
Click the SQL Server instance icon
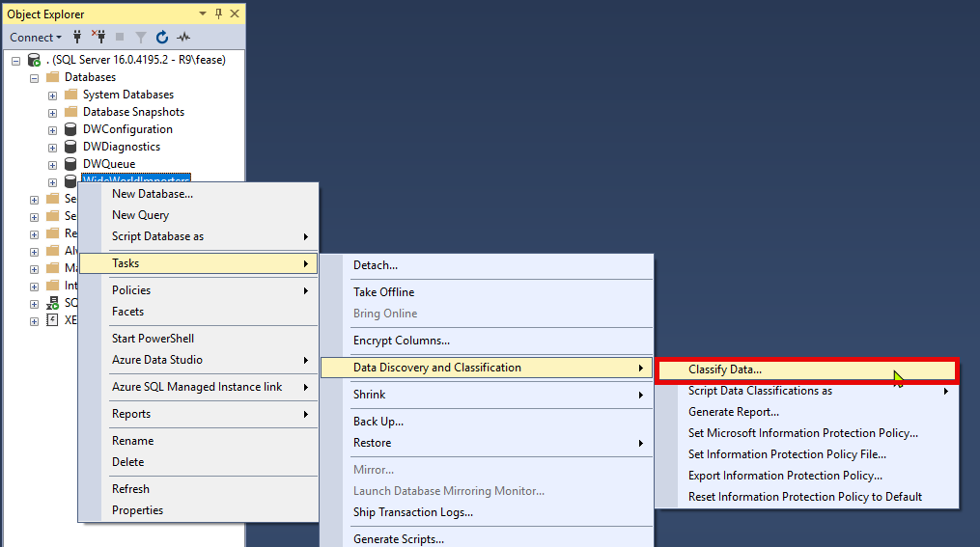point(35,60)
